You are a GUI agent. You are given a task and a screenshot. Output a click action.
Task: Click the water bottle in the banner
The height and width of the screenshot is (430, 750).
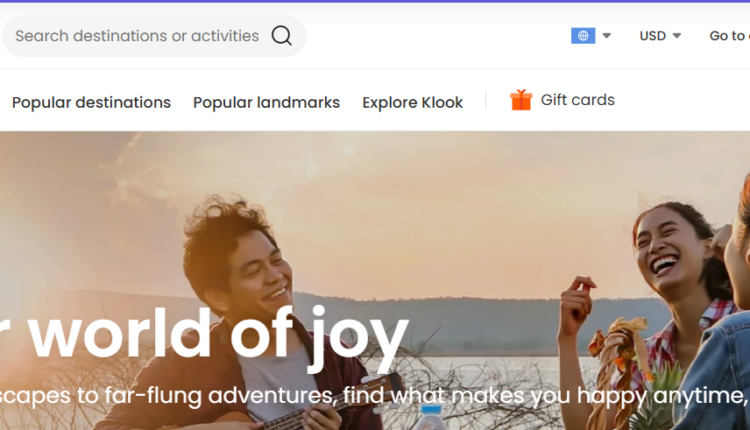[x=432, y=417]
